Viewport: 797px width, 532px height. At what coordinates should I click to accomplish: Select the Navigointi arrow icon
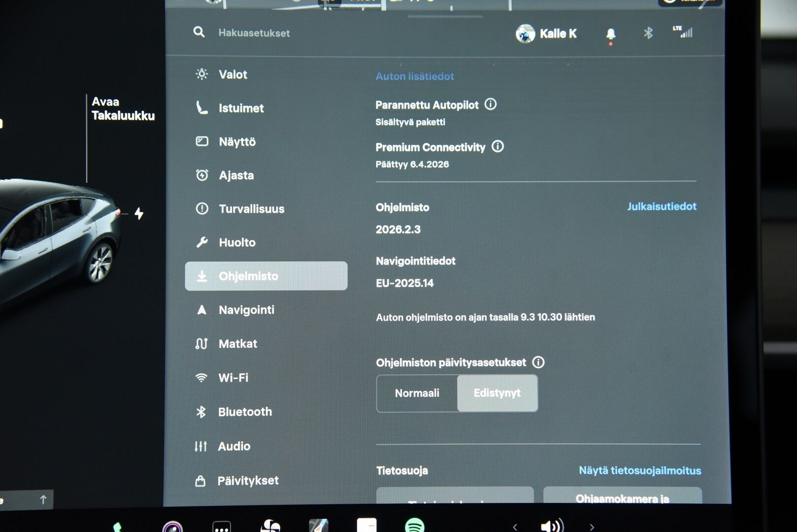[202, 310]
